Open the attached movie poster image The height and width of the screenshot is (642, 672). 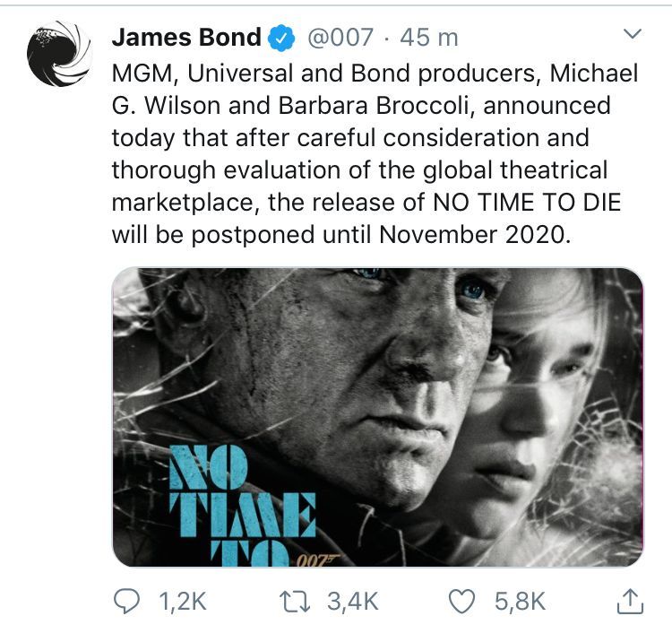[377, 417]
